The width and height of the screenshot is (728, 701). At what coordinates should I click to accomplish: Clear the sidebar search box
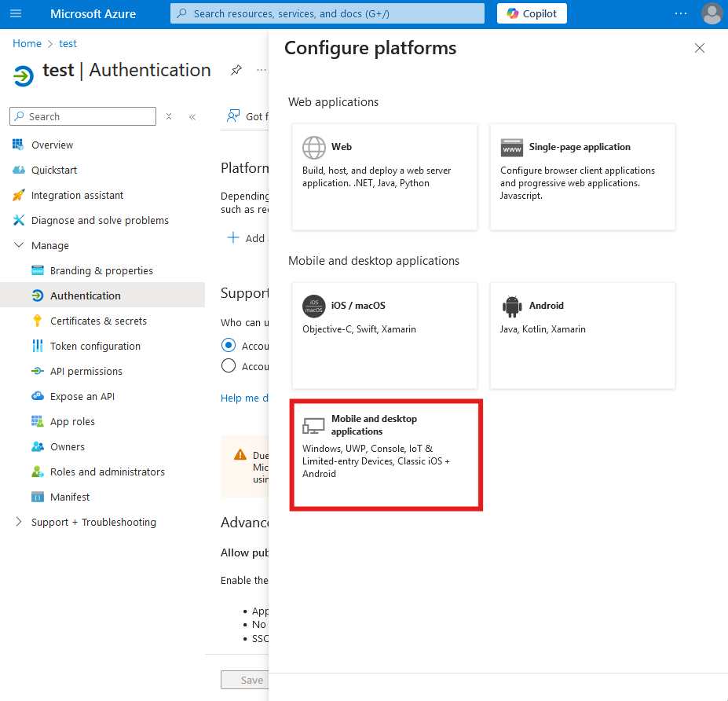tap(168, 116)
